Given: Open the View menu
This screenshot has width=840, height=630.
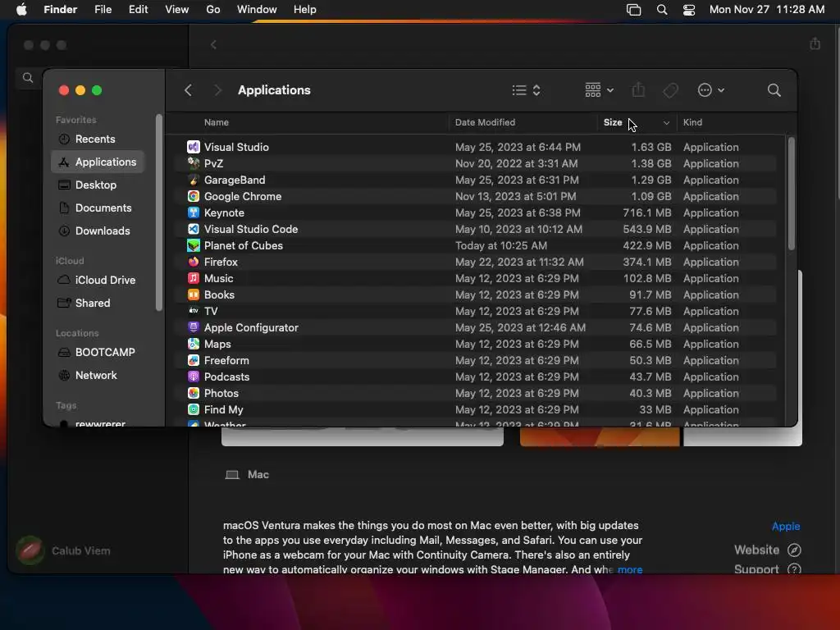Looking at the screenshot, I should click(177, 10).
